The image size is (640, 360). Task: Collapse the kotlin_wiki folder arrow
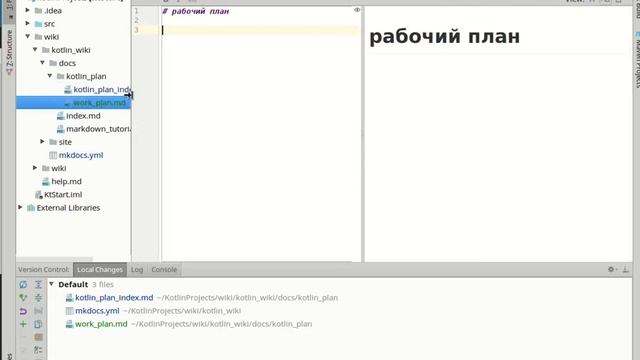click(35, 49)
